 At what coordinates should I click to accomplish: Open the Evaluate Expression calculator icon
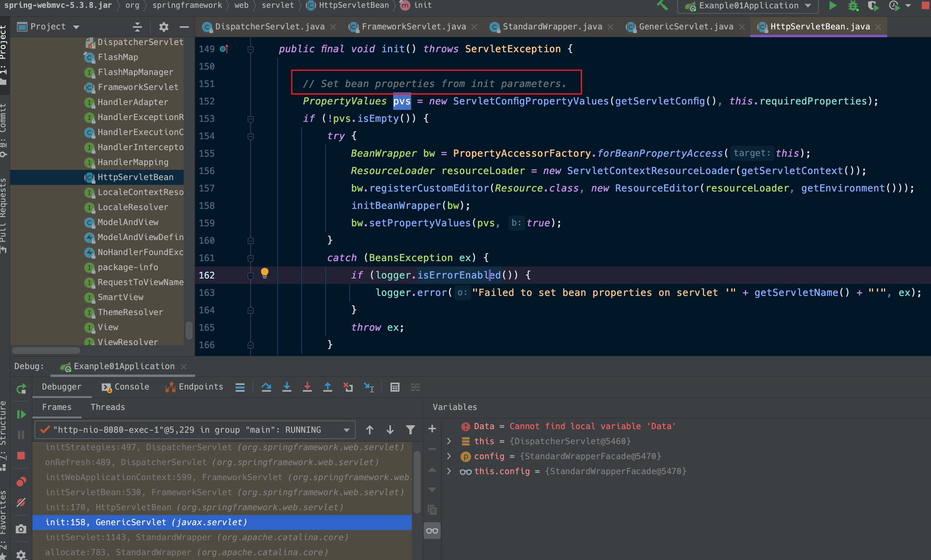tap(395, 387)
